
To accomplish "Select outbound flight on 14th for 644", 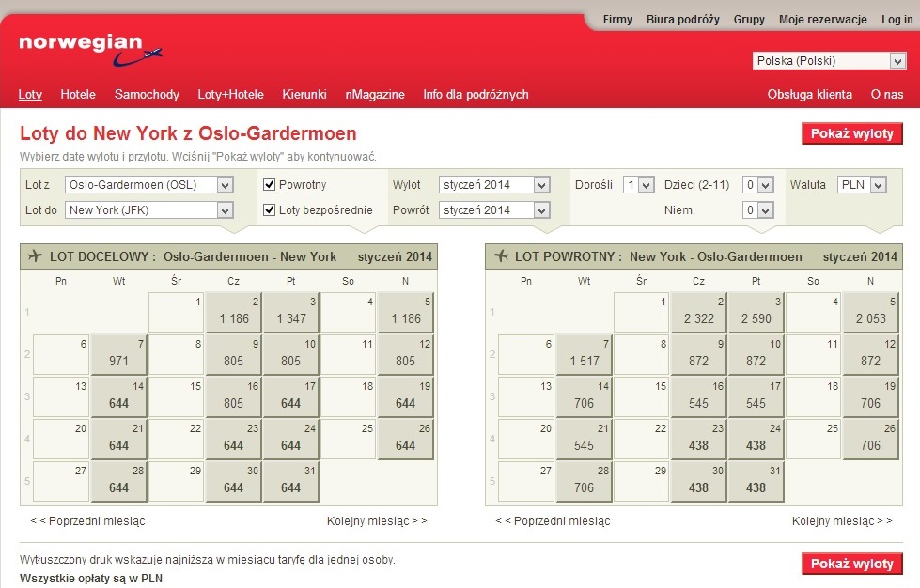I will (118, 396).
